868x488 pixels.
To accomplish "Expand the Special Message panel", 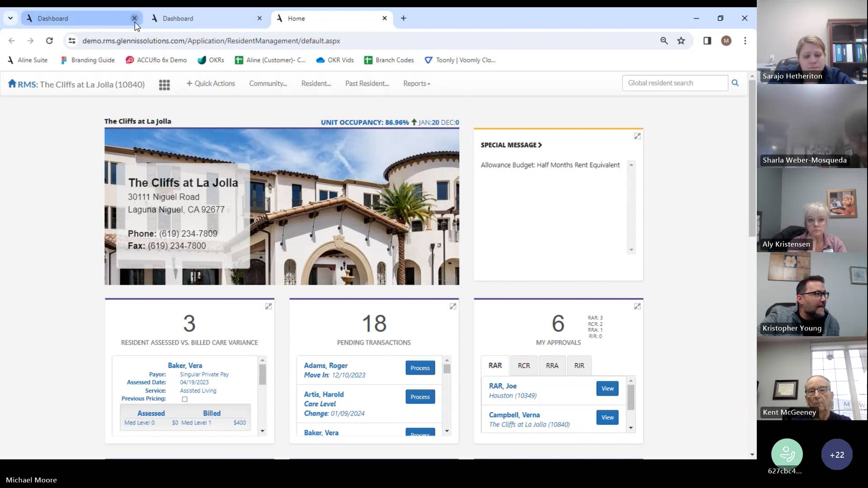I will (636, 136).
